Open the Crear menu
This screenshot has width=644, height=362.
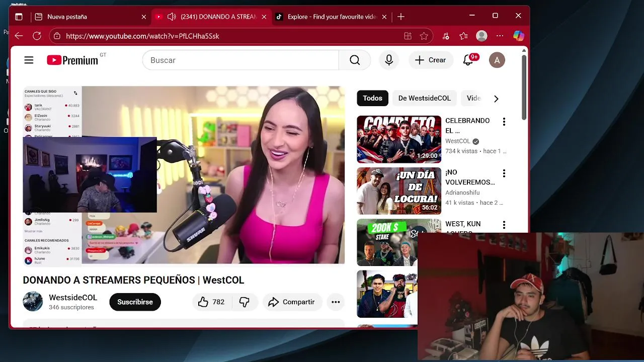click(431, 60)
